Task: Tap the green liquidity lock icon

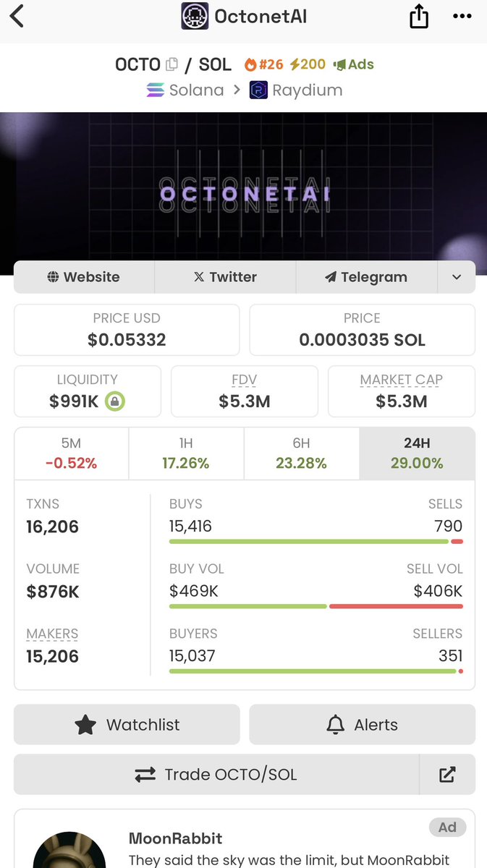Action: [114, 401]
